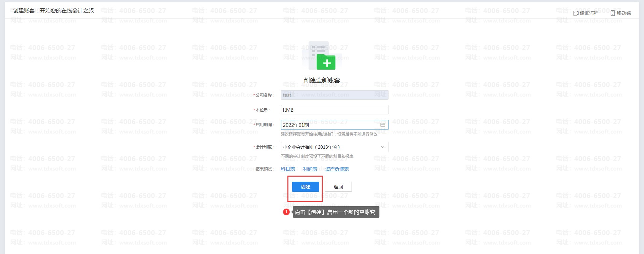Screen dimensions: 644x254
Task: Focus the 公司名称 field containing test
Action: pyautogui.click(x=334, y=95)
